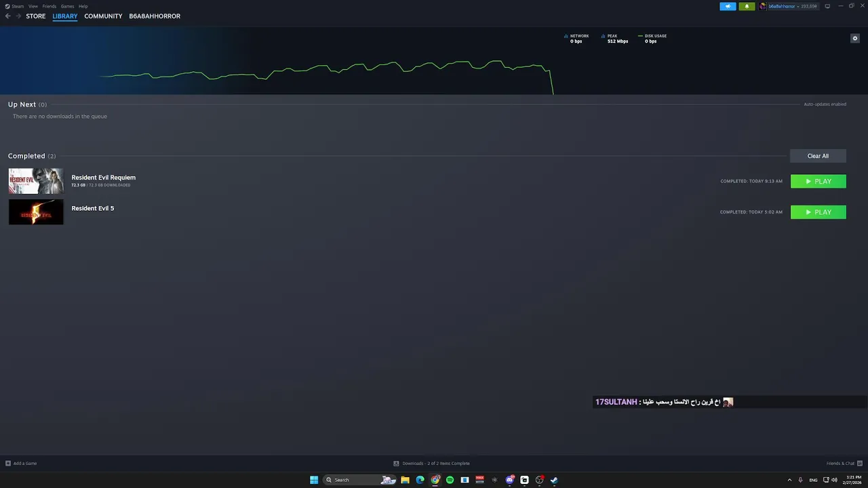Open the View menu
Image resolution: width=868 pixels, height=488 pixels.
(x=33, y=6)
